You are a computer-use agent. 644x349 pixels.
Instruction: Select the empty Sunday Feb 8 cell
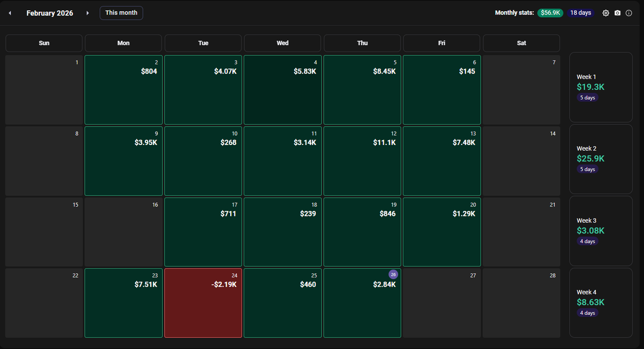[44, 161]
